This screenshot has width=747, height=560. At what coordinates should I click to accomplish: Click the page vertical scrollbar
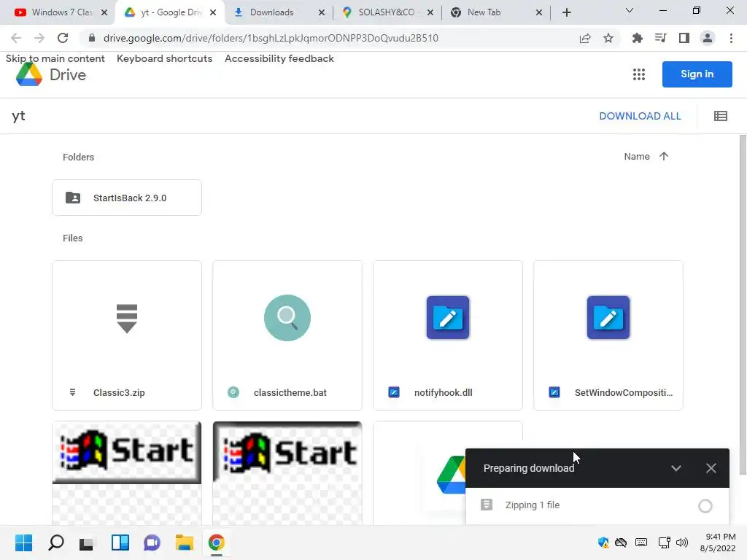pyautogui.click(x=743, y=305)
